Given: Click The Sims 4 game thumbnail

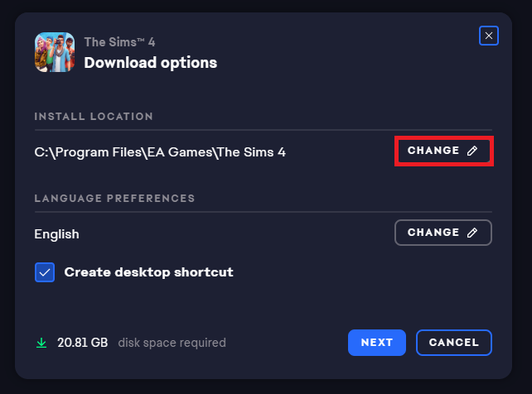Looking at the screenshot, I should point(54,52).
